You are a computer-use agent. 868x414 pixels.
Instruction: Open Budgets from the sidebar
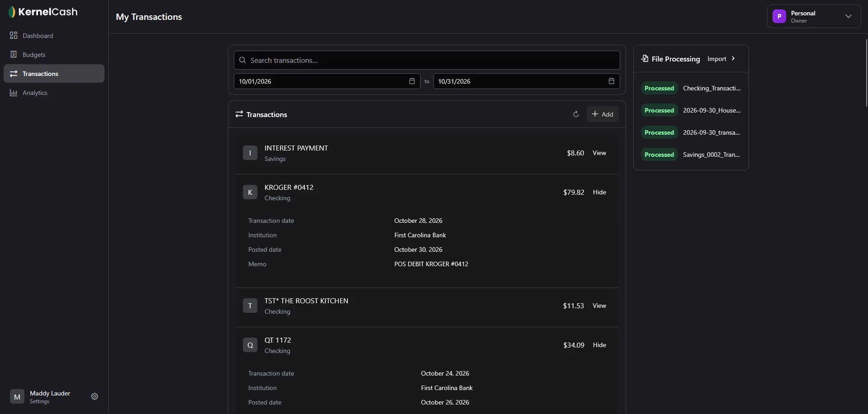click(54, 55)
